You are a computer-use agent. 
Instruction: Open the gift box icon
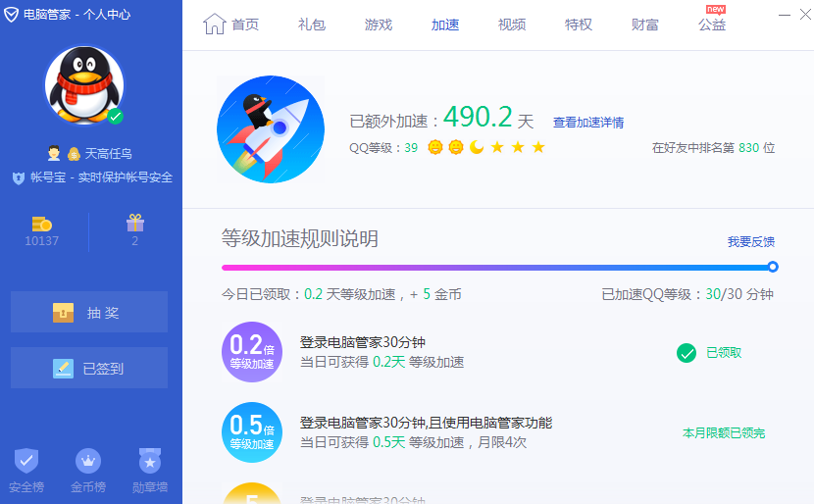pyautogui.click(x=135, y=224)
